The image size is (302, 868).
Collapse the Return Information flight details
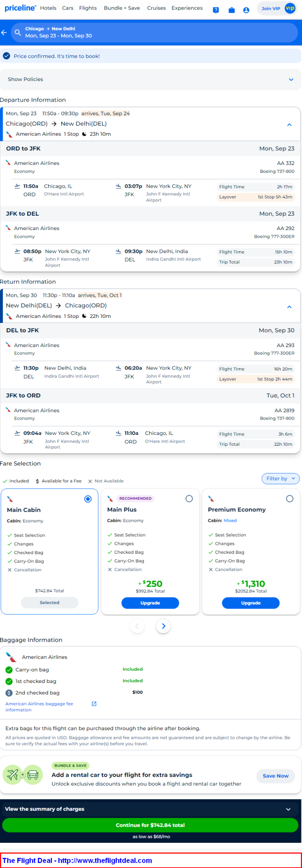289,307
